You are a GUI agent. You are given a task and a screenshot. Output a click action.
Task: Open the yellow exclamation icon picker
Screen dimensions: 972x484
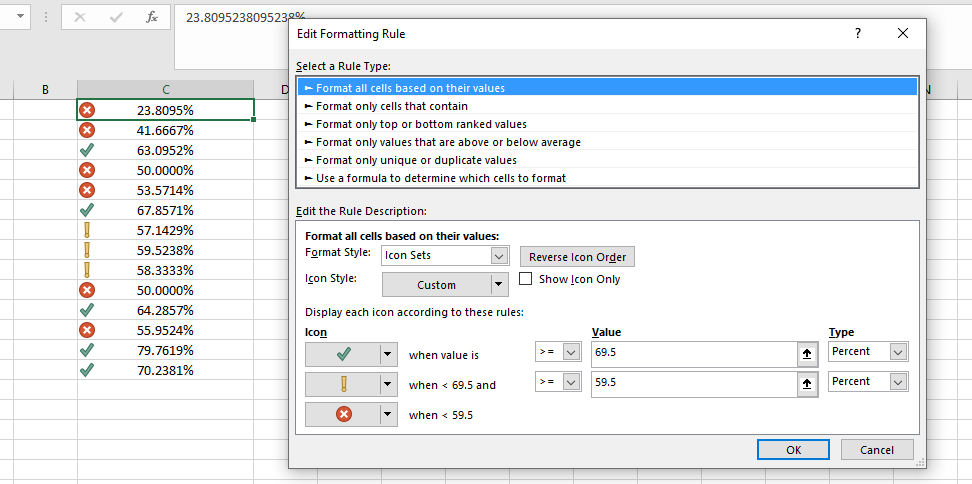click(x=387, y=382)
